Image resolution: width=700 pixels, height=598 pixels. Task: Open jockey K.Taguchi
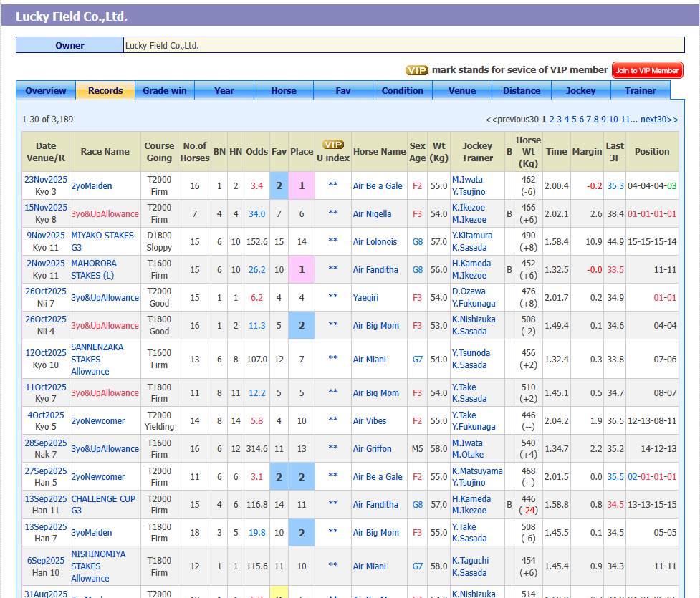point(470,561)
